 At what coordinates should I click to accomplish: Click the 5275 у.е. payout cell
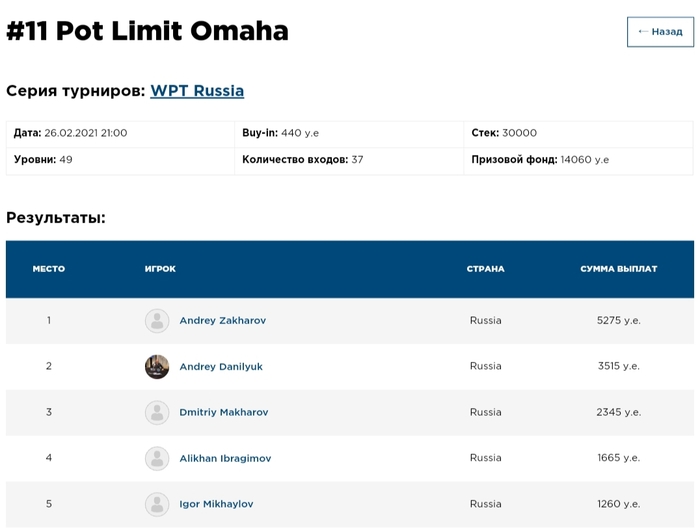pyautogui.click(x=618, y=321)
